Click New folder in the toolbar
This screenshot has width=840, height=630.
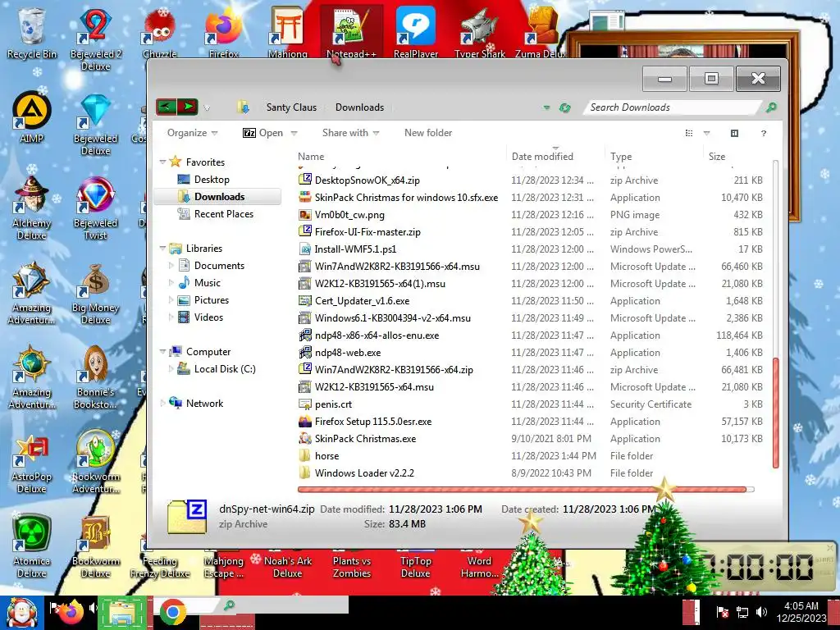tap(428, 133)
